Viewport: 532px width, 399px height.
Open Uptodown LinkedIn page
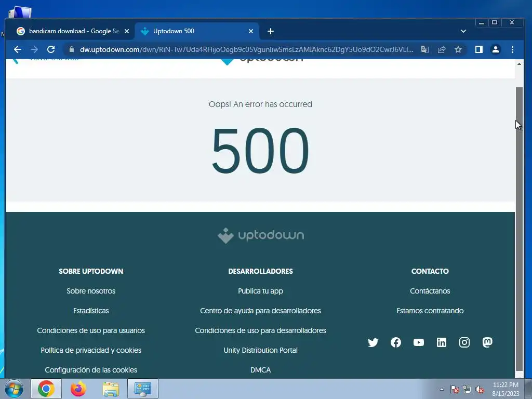pyautogui.click(x=442, y=343)
